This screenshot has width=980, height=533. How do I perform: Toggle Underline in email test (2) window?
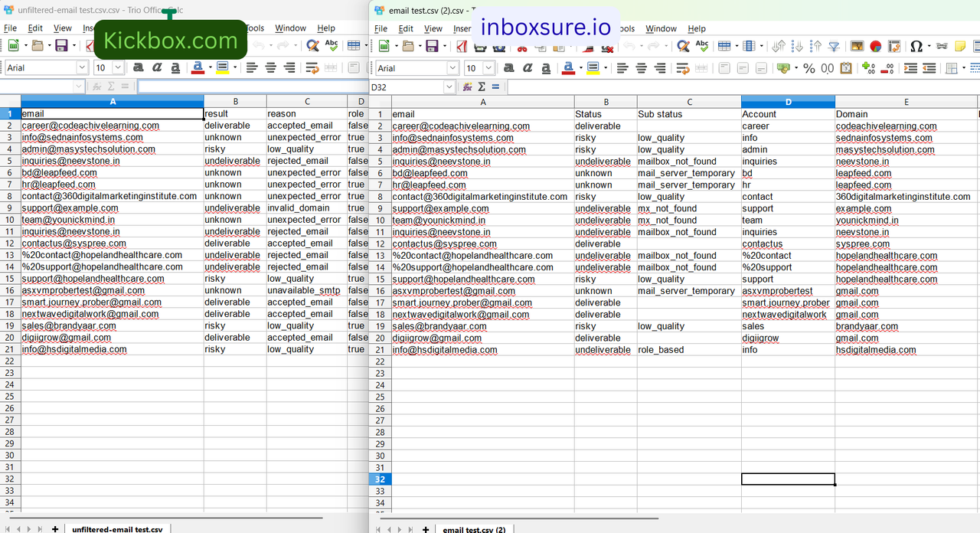point(546,68)
